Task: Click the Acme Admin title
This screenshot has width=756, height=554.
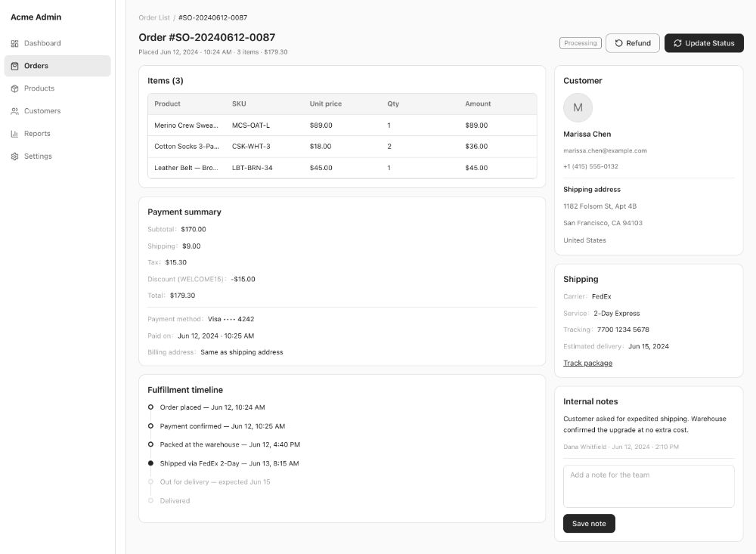Action: 36,17
